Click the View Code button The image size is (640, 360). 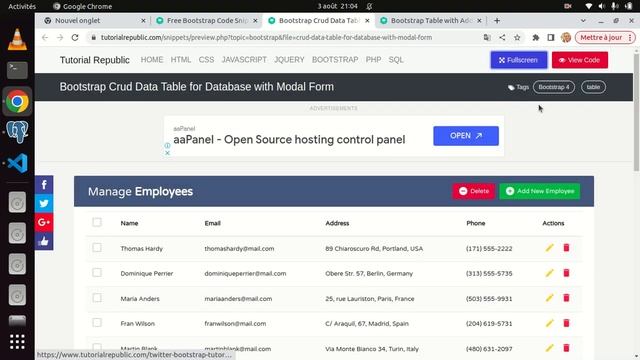click(x=580, y=60)
